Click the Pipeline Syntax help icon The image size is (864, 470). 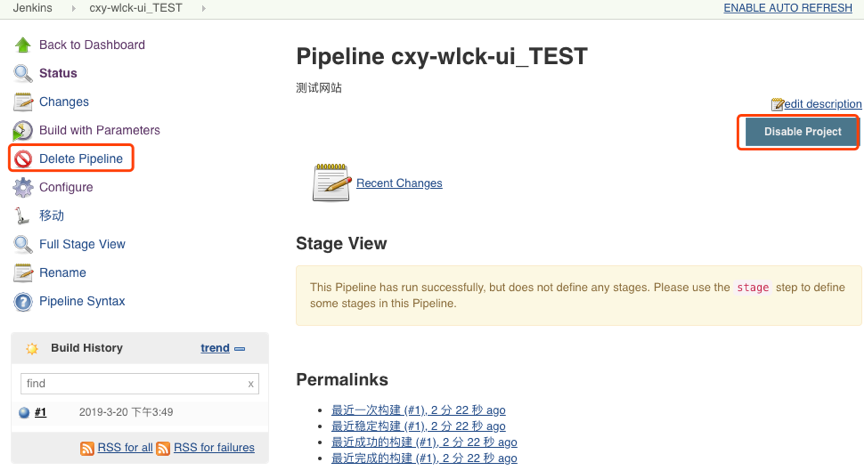(22, 301)
